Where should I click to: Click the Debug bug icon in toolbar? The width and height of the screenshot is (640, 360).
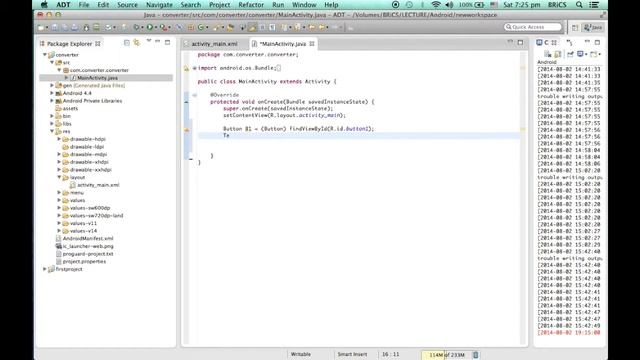coord(136,27)
